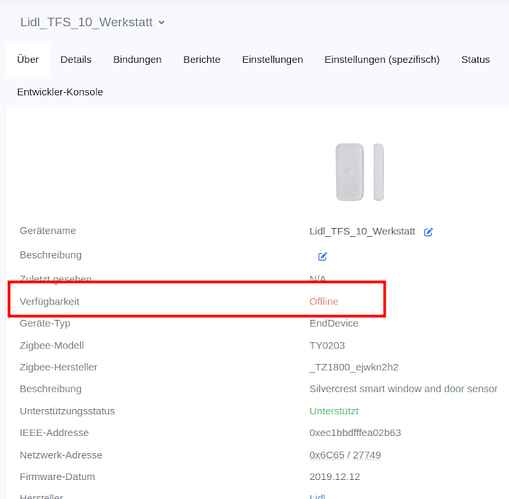Screen dimensions: 509x499
Task: Open the Status tab
Action: click(475, 60)
